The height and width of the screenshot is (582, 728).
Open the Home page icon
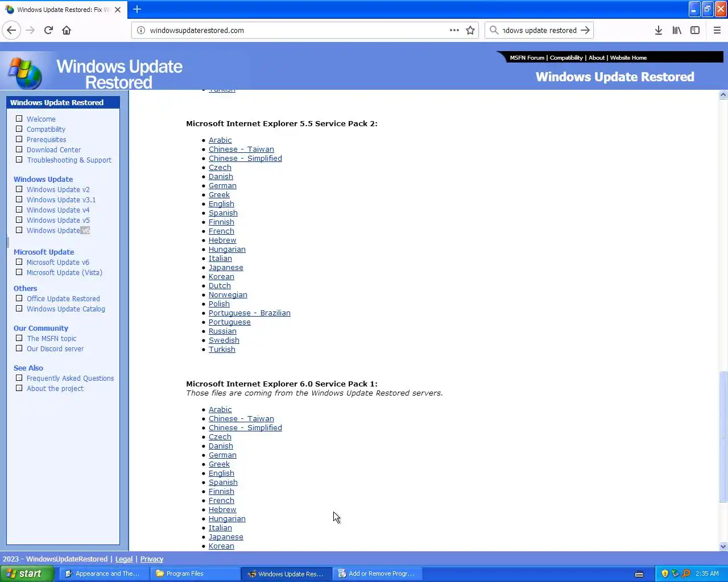click(67, 30)
